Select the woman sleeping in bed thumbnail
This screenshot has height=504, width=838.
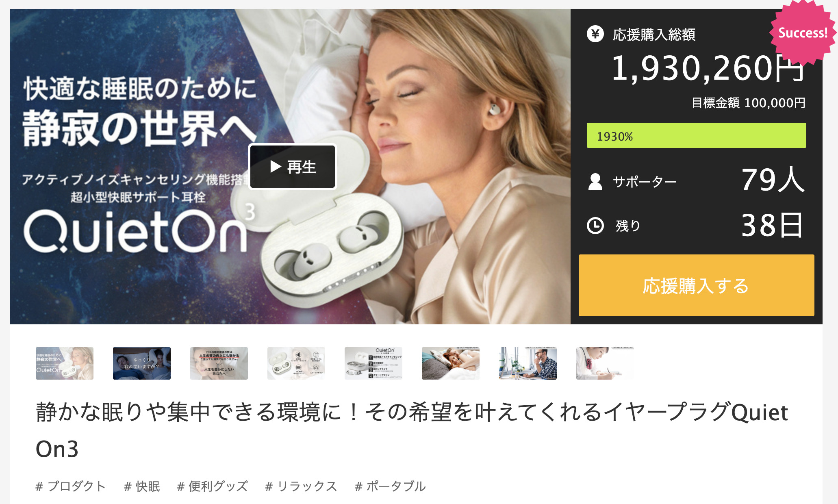[x=451, y=363]
